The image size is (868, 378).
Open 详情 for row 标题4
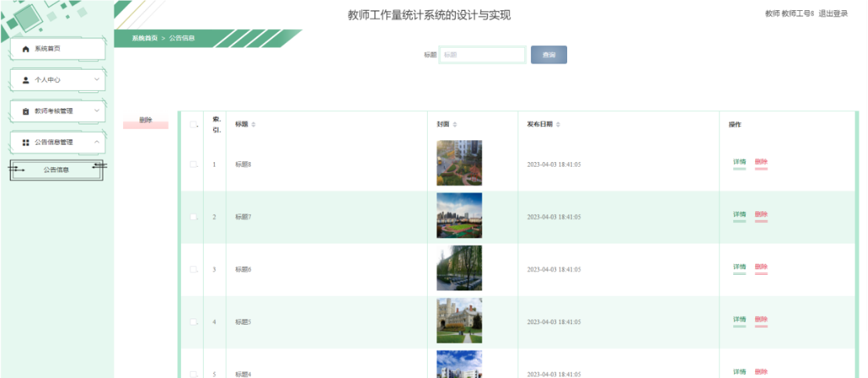click(740, 373)
